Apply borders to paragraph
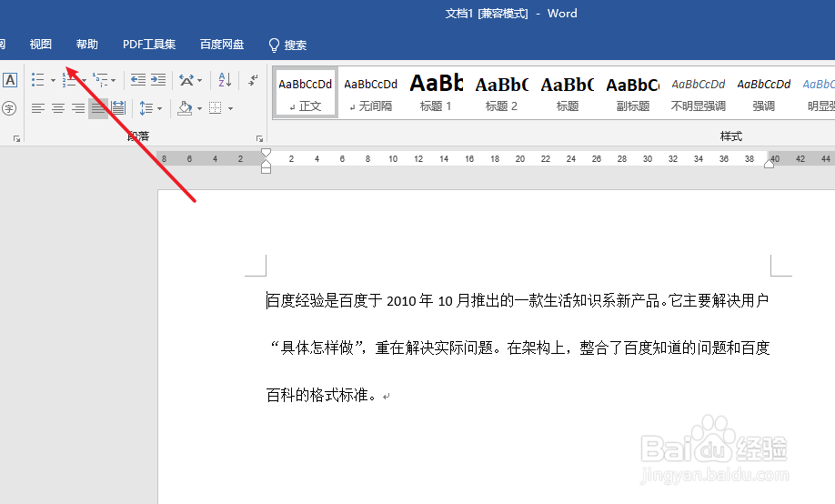The height and width of the screenshot is (504, 835). [x=216, y=108]
